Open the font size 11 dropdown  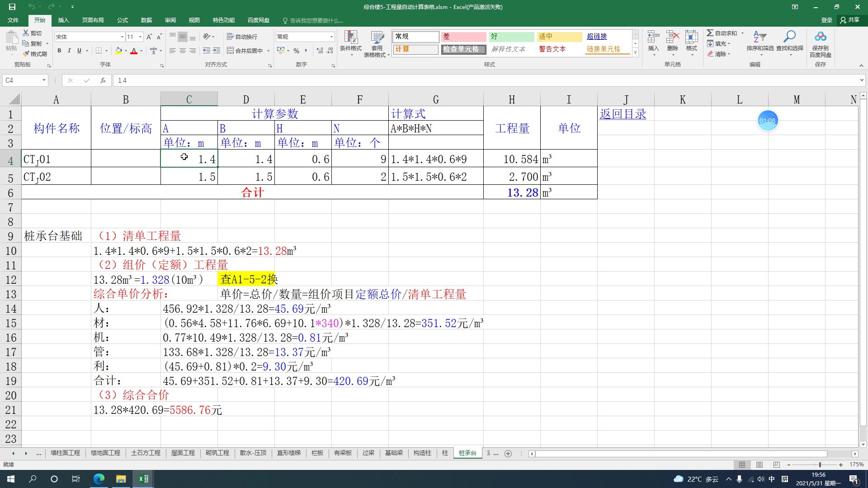point(141,37)
